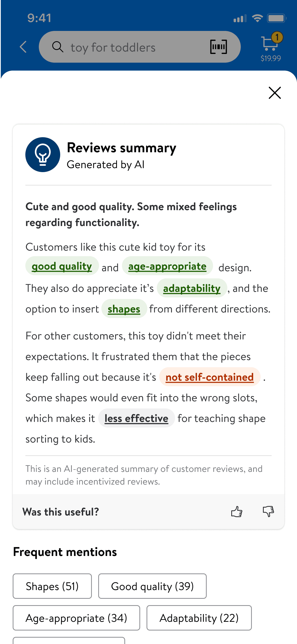Choose the Age-appropriate (34) chip

(x=76, y=618)
